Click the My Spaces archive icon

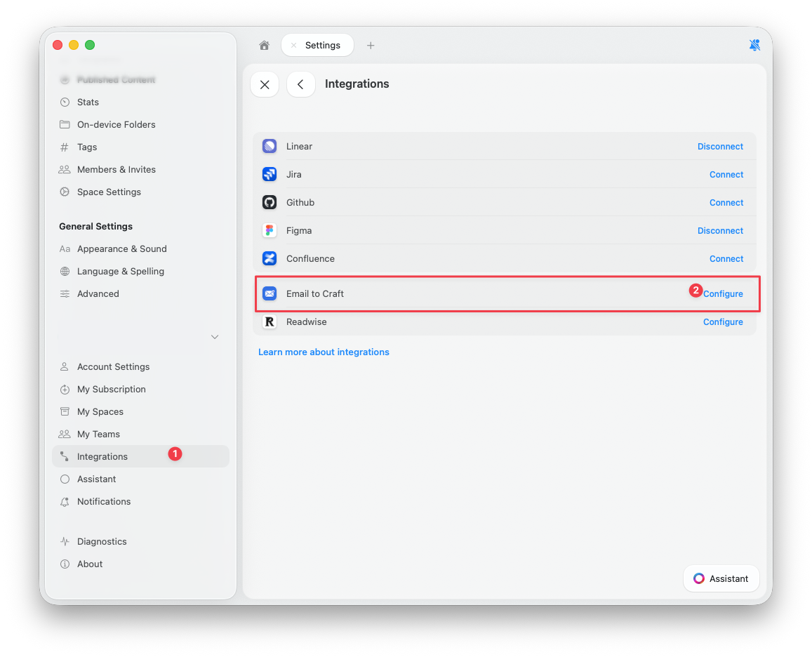65,412
